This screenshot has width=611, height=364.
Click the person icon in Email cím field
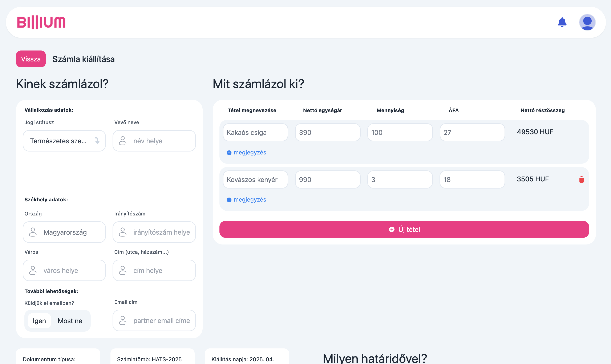coord(123,320)
